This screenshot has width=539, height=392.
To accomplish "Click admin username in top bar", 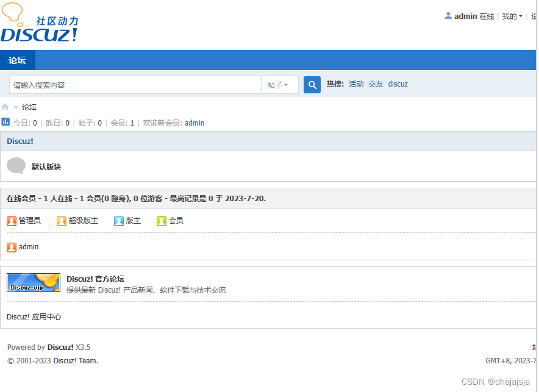I will [x=465, y=16].
